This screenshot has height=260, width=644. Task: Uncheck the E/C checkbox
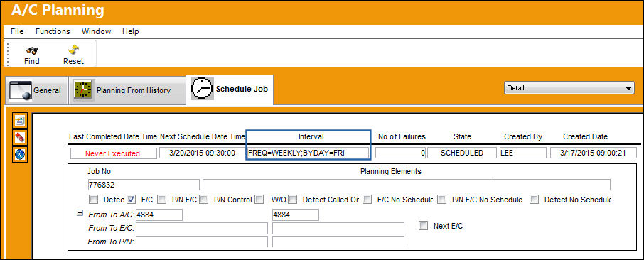coord(132,200)
